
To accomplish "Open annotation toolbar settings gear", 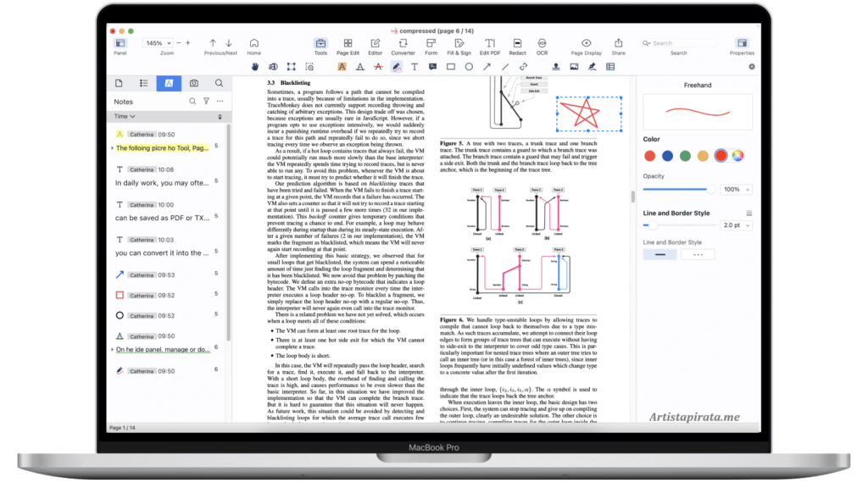I will [x=751, y=66].
